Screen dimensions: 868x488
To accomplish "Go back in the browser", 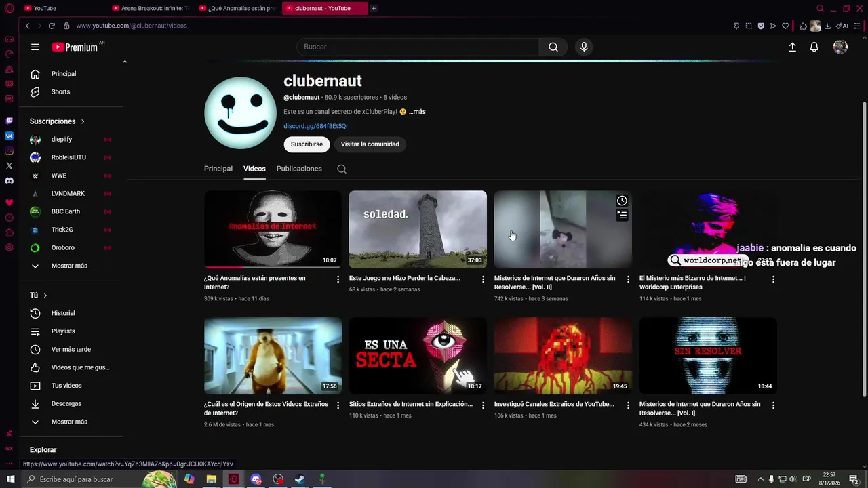I will [x=27, y=26].
